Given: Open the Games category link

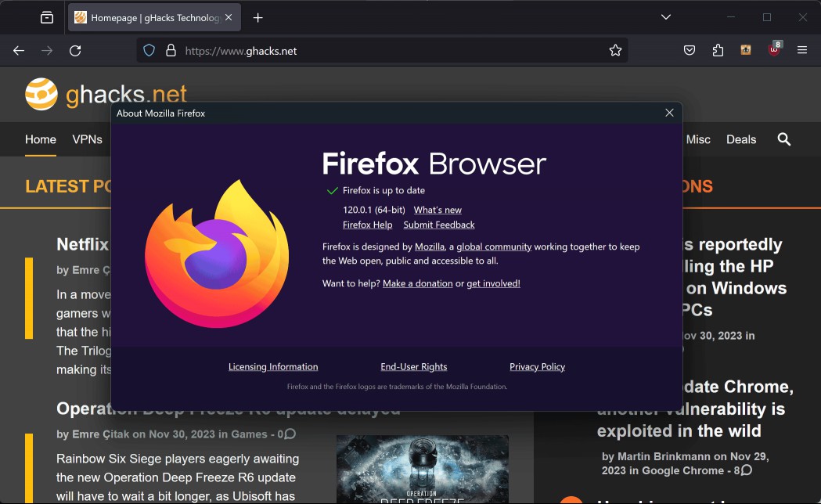Looking at the screenshot, I should (x=249, y=434).
